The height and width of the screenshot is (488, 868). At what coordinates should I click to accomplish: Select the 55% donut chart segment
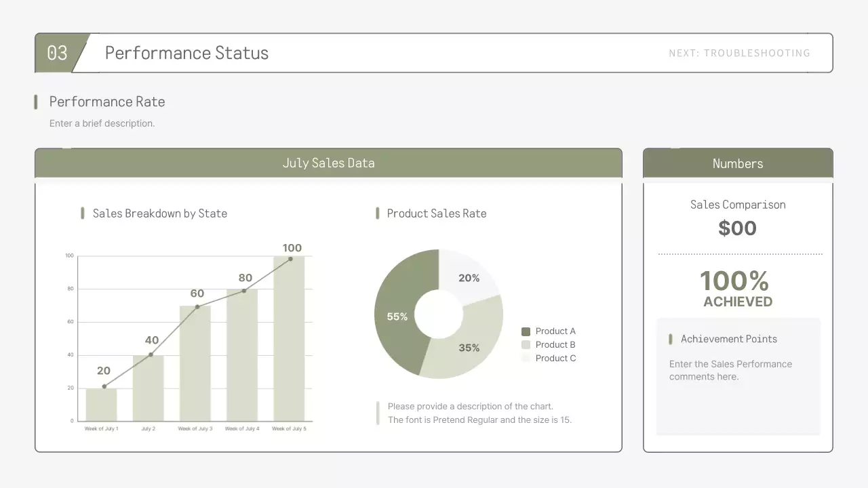[x=397, y=316]
